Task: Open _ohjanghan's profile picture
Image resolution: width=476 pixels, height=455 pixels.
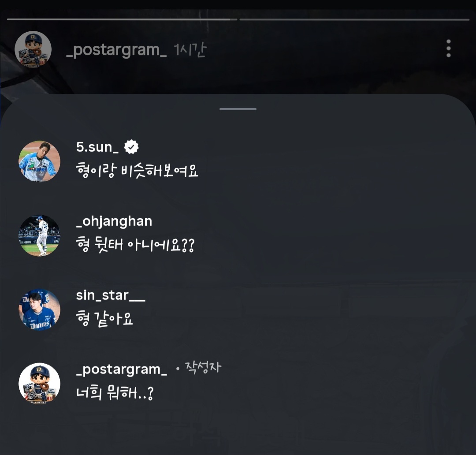Action: click(x=39, y=235)
